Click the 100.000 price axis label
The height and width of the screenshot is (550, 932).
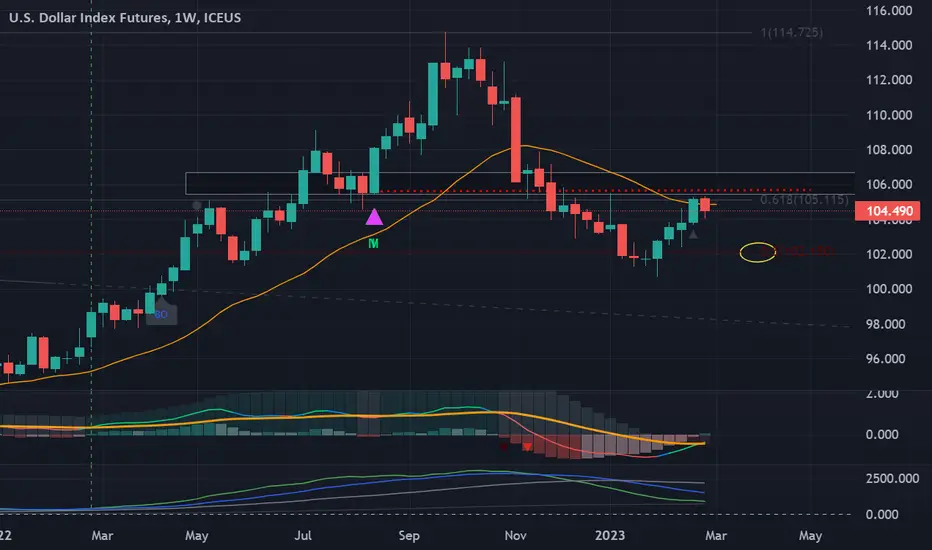coord(889,289)
